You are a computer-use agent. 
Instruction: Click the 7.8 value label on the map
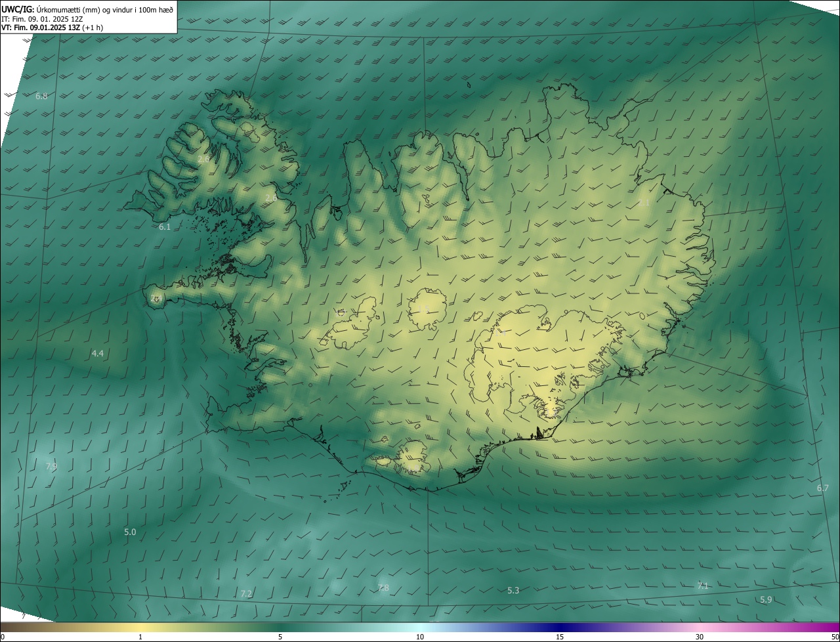(x=383, y=588)
